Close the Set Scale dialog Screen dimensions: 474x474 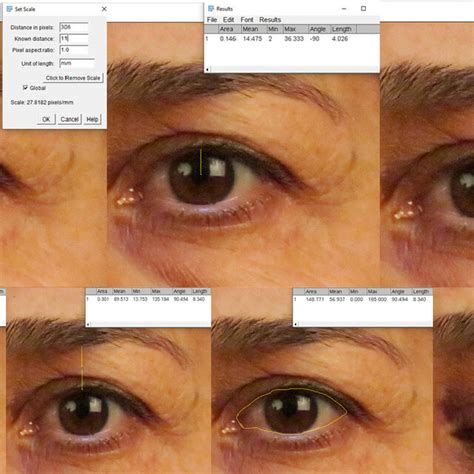tap(104, 9)
